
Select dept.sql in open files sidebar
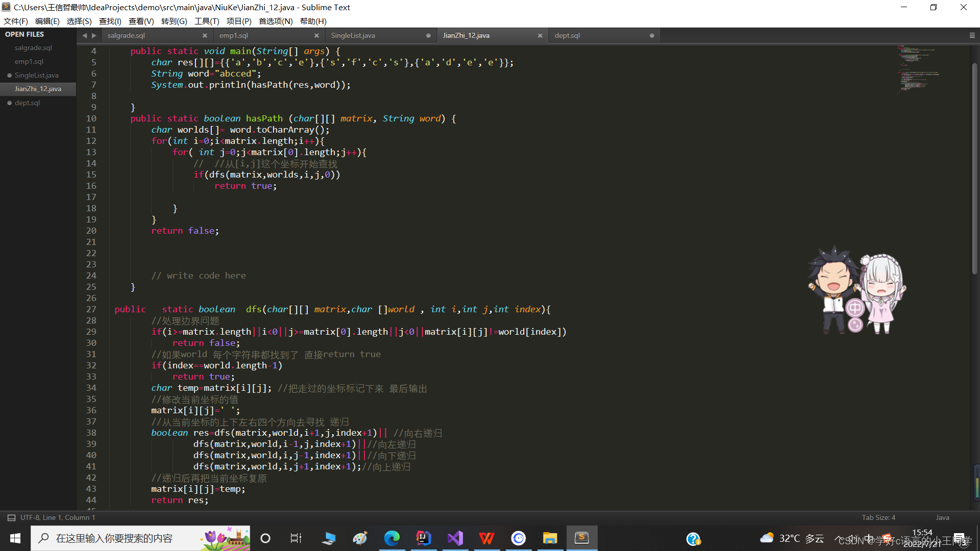pos(27,103)
